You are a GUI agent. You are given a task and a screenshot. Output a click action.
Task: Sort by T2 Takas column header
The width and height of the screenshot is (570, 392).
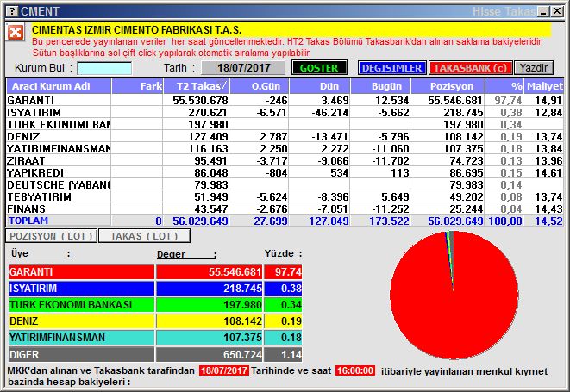[x=197, y=86]
